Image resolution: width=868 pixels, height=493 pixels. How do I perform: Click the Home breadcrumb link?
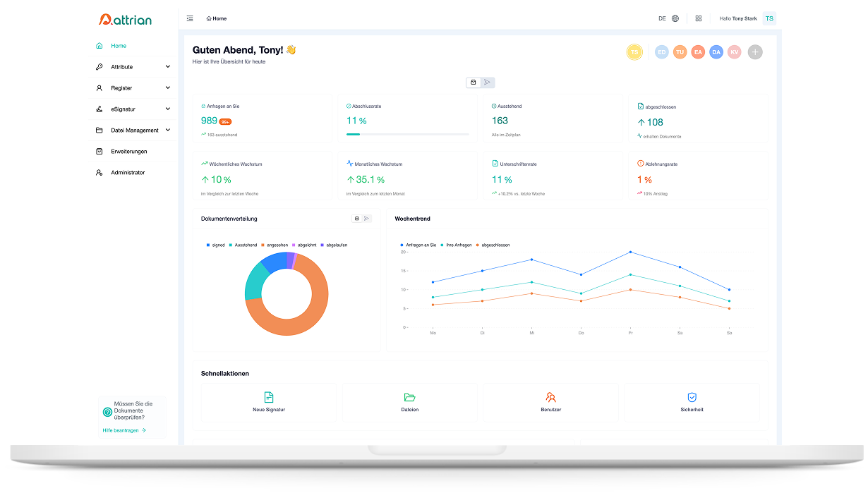(x=217, y=18)
